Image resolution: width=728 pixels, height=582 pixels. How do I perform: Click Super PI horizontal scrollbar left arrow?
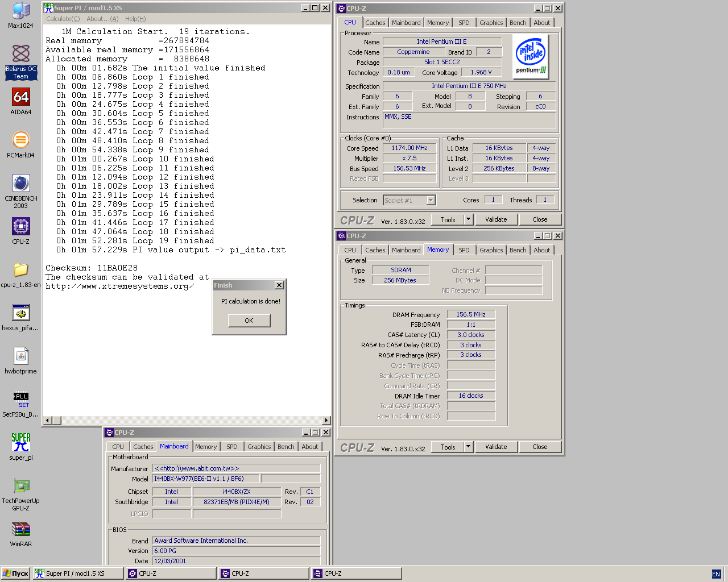(x=48, y=421)
